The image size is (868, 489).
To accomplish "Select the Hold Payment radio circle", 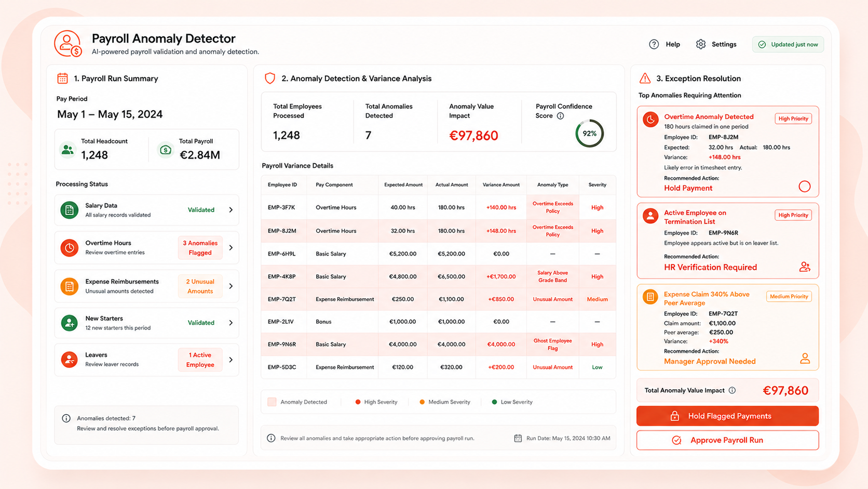I will point(804,187).
